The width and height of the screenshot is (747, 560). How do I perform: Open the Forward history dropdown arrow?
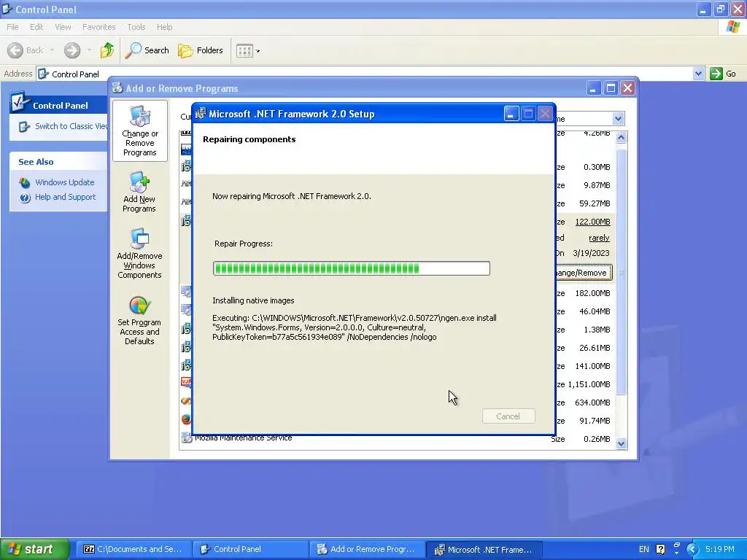click(89, 50)
